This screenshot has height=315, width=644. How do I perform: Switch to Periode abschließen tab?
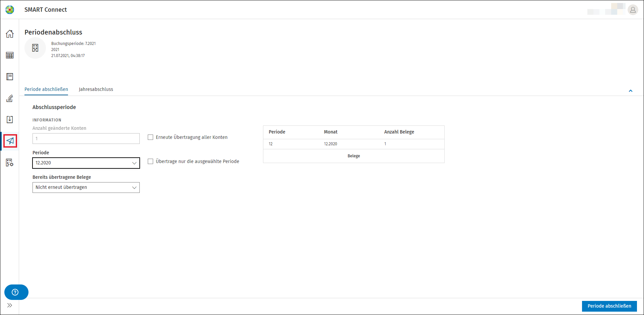point(46,89)
